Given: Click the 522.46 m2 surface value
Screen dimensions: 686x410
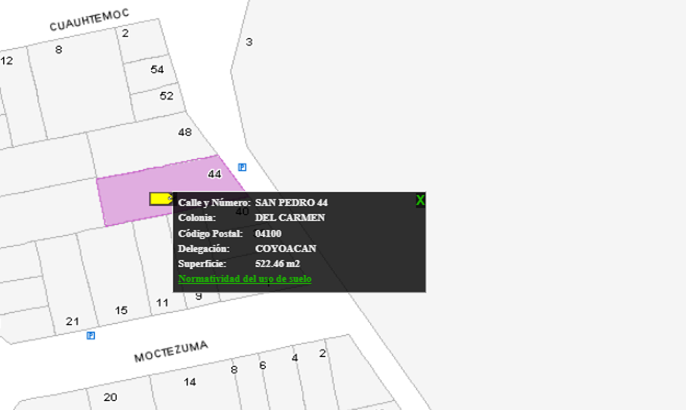Looking at the screenshot, I should click(277, 263).
